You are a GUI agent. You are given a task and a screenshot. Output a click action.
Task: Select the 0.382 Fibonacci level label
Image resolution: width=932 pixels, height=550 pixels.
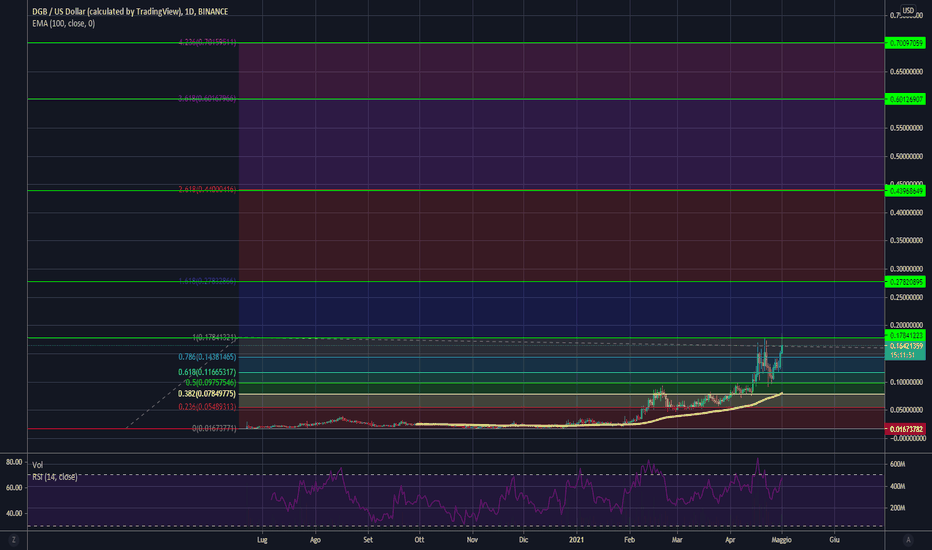tap(207, 394)
